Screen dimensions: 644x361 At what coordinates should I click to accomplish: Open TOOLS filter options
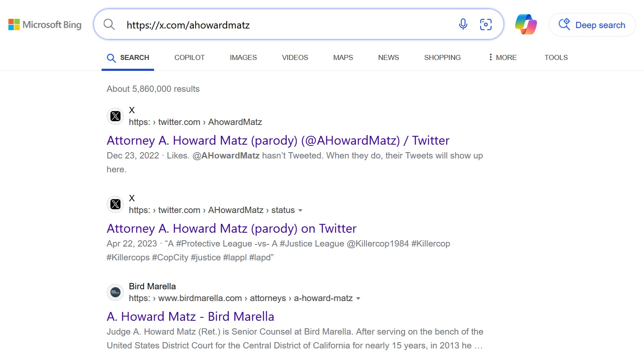[556, 57]
